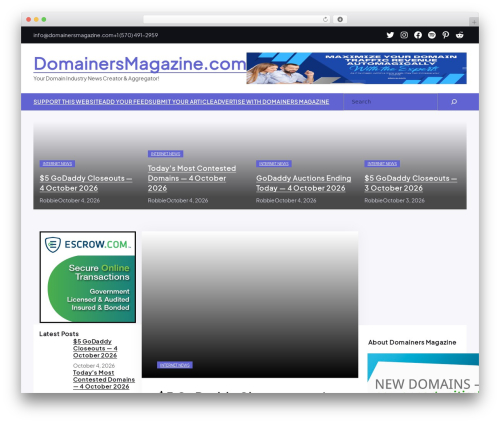The height and width of the screenshot is (423, 500).
Task: Open the Facebook icon in header
Action: (418, 35)
